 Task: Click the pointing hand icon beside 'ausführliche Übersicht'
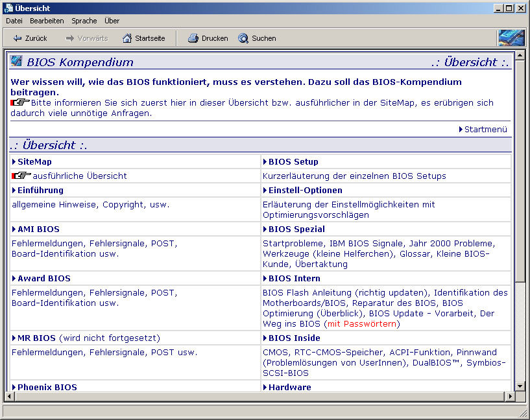tap(21, 176)
